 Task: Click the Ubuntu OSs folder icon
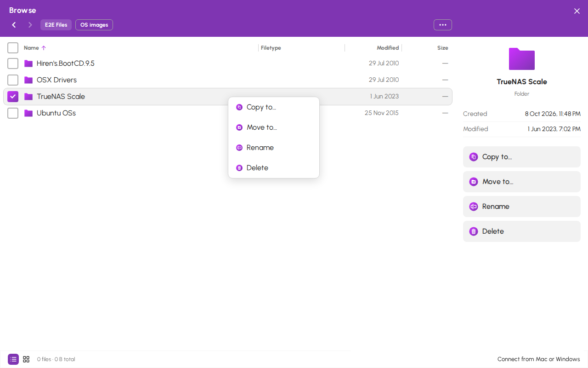28,113
